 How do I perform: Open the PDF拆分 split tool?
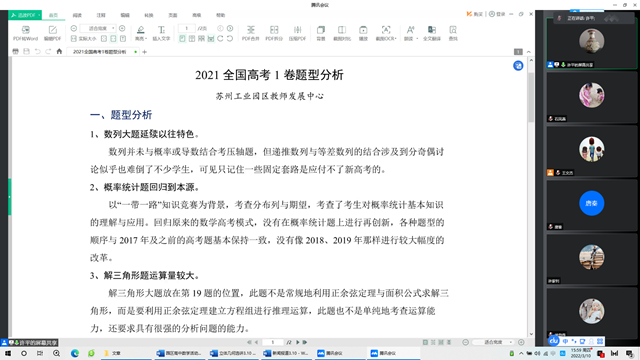point(274,33)
